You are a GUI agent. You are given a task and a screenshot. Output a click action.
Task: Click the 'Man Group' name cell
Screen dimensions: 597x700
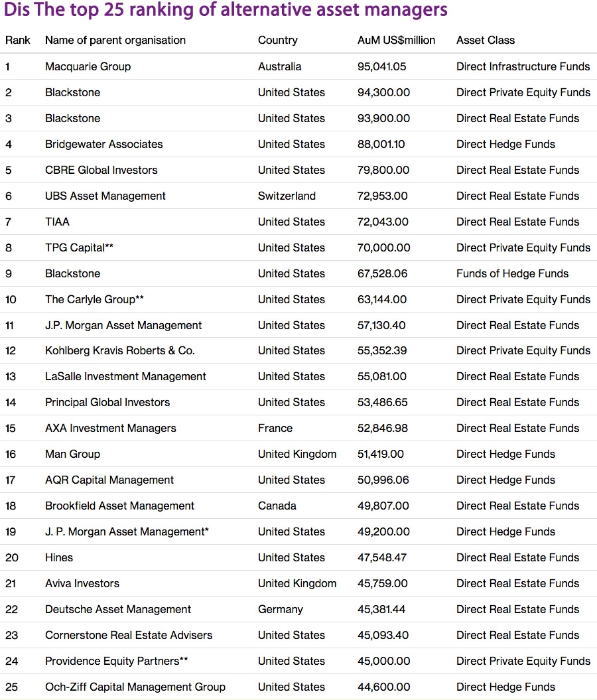click(x=73, y=454)
